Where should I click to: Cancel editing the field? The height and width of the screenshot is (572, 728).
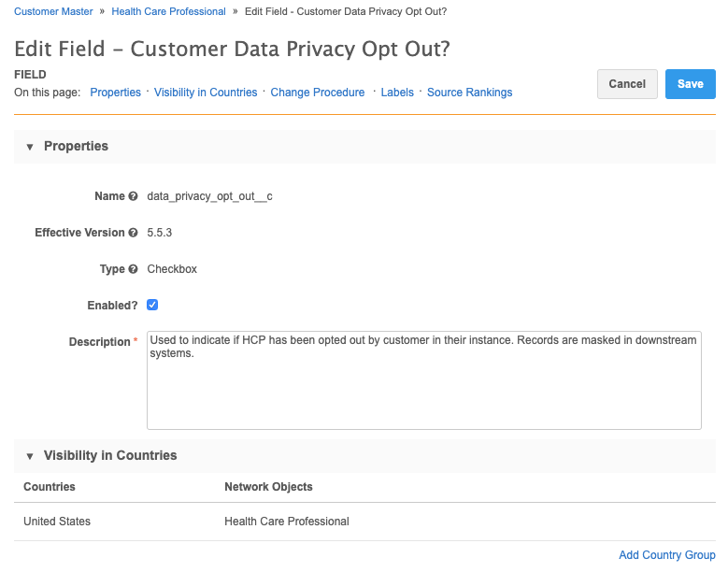click(627, 84)
